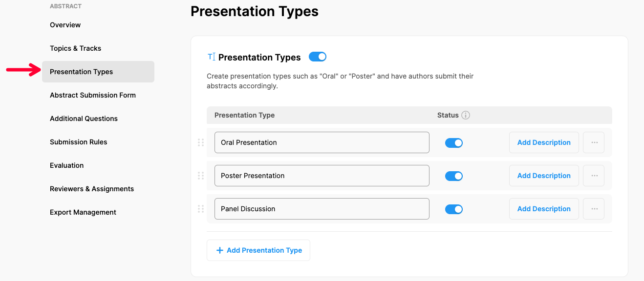This screenshot has height=281, width=644.
Task: Add Description for Panel Discussion
Action: click(x=544, y=209)
